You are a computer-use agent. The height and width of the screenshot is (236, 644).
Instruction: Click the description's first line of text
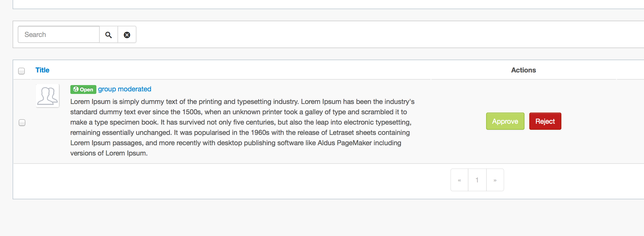(x=242, y=102)
